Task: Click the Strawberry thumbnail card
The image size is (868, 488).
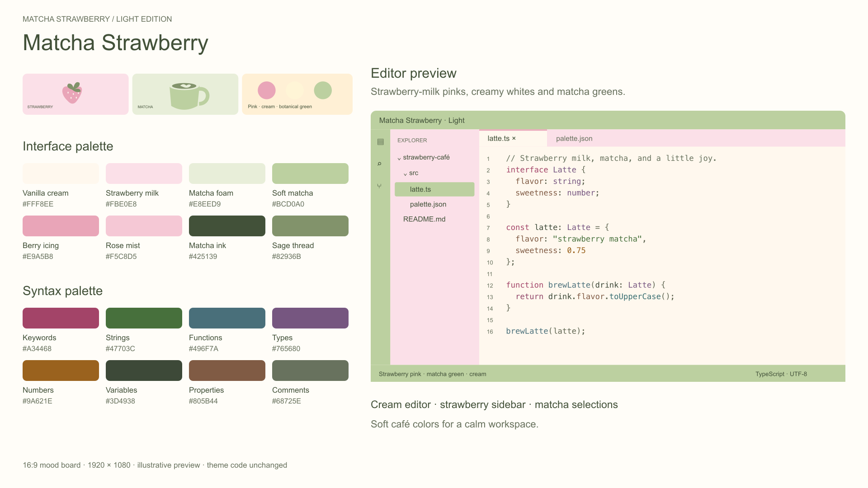Action: [x=75, y=94]
